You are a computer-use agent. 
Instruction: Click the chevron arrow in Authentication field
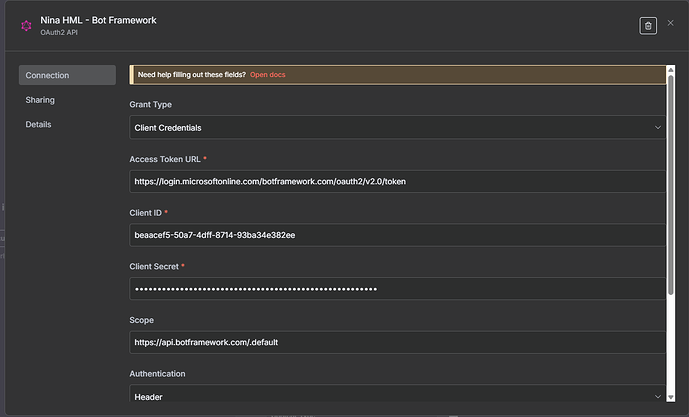pyautogui.click(x=657, y=397)
